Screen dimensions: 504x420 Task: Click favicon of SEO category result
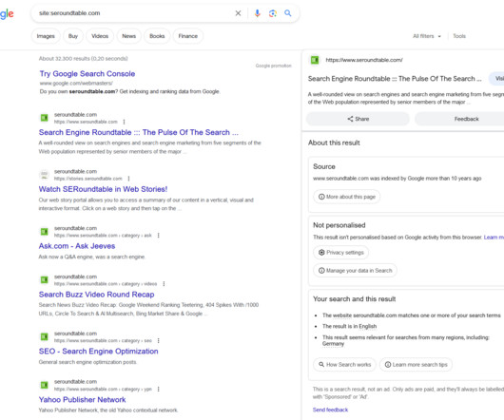pos(45,336)
